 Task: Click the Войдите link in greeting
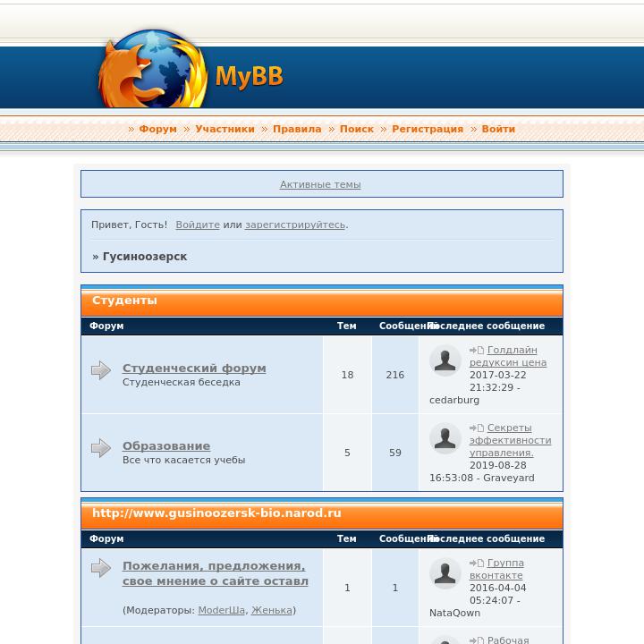[x=198, y=225]
